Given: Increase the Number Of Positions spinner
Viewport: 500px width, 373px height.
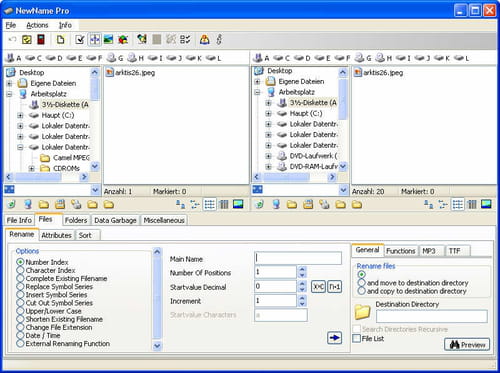Looking at the screenshot, I should coord(302,269).
